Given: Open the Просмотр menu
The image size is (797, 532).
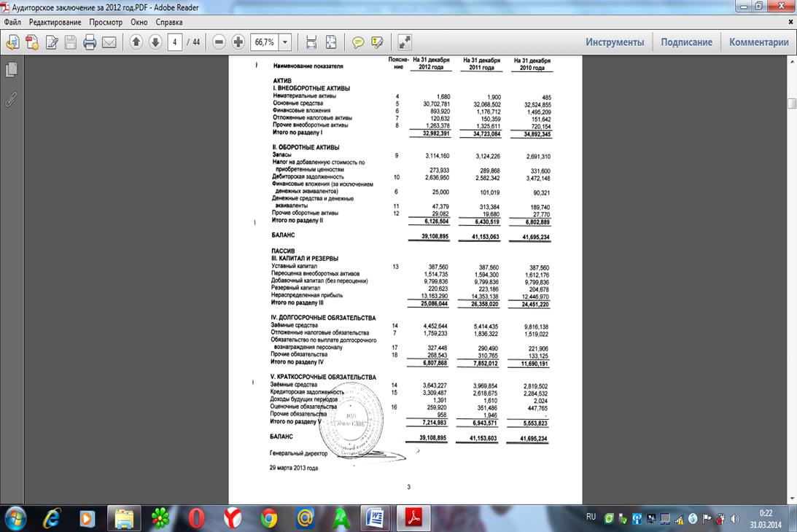Looking at the screenshot, I should pos(106,22).
